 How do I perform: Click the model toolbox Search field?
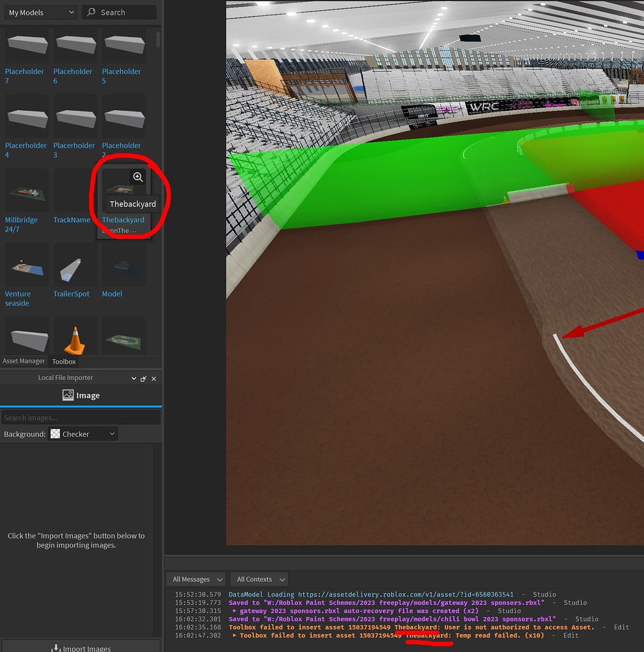point(119,12)
